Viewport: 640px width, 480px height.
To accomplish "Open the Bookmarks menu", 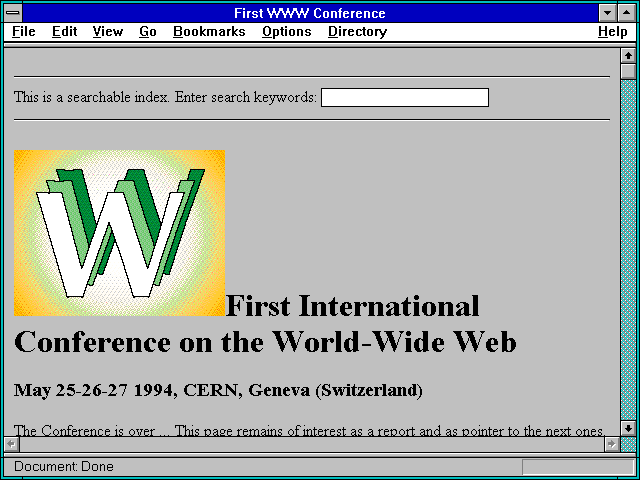I will pos(209,32).
